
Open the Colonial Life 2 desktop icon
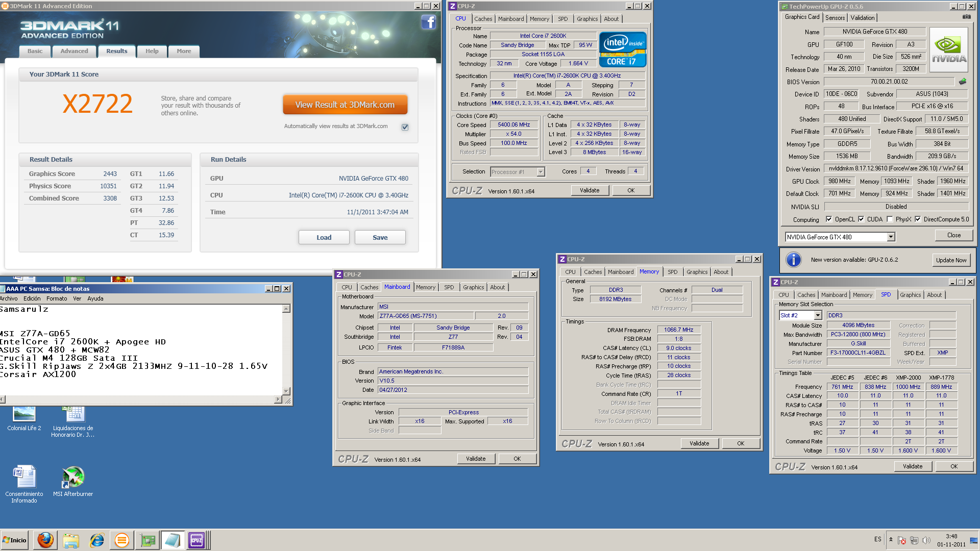pyautogui.click(x=24, y=419)
